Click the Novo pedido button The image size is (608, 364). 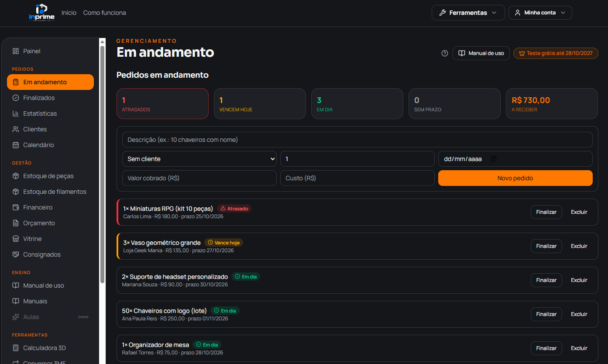pos(515,178)
